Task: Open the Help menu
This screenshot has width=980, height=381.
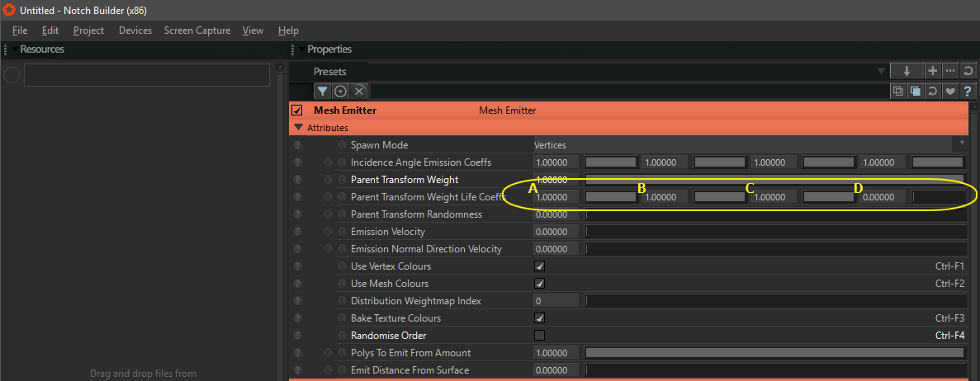Action: [x=288, y=31]
